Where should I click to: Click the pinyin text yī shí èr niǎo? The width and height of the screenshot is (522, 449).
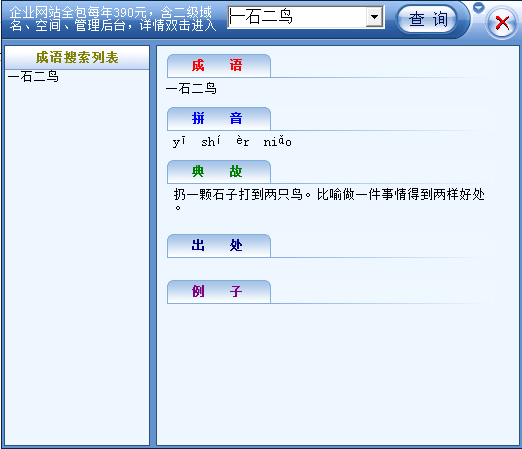[x=232, y=141]
